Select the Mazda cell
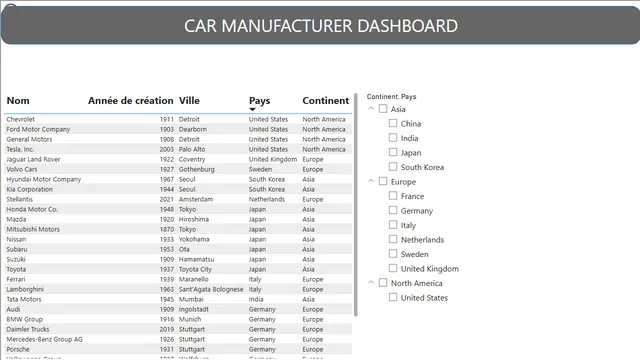The image size is (640, 360). click(16, 219)
